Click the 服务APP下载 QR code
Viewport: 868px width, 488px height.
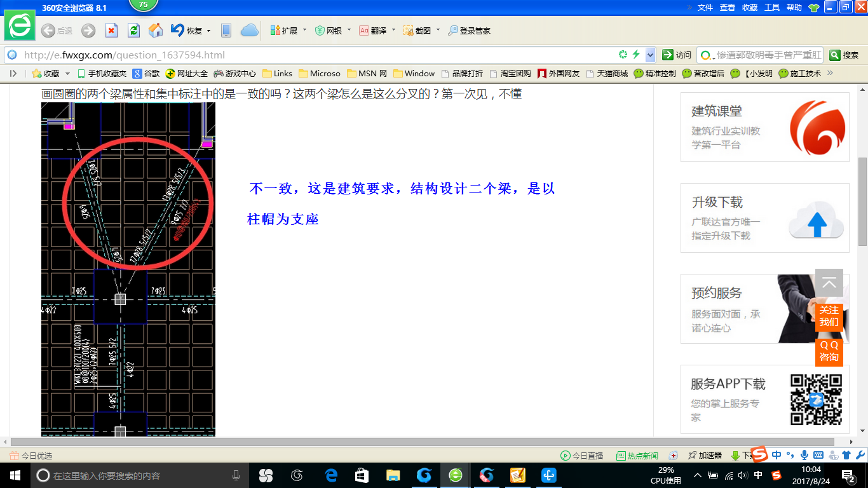(x=816, y=400)
